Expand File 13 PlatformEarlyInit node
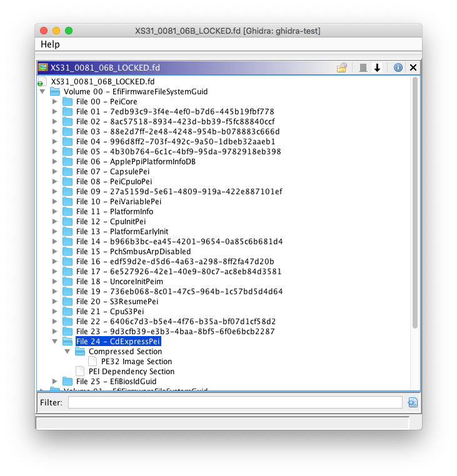The height and width of the screenshot is (476, 457). pos(54,231)
